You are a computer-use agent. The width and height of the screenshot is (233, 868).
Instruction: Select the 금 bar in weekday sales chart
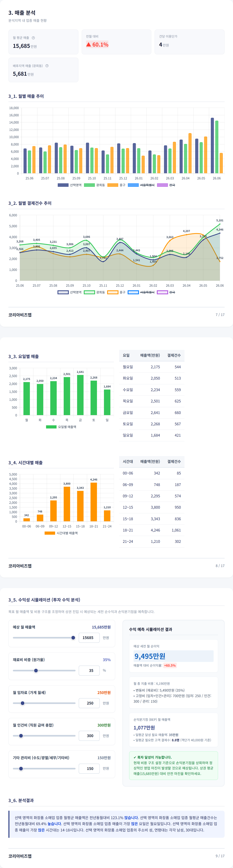[80, 395]
